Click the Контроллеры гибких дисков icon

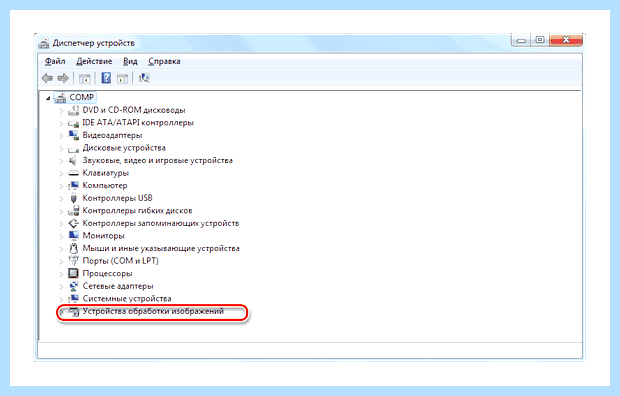coord(74,210)
